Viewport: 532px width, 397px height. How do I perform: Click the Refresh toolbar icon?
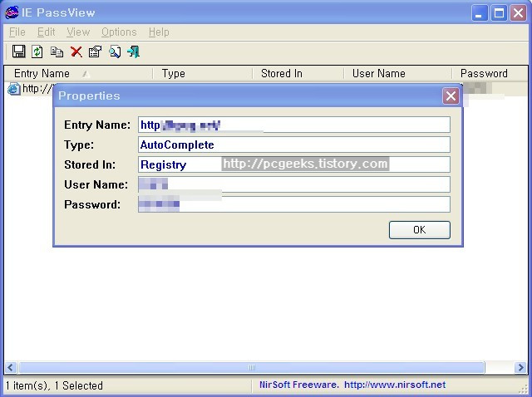tap(37, 51)
